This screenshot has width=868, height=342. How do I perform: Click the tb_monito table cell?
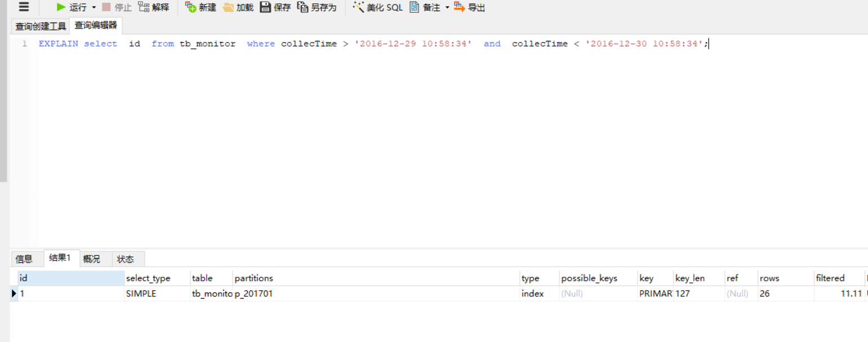point(211,294)
